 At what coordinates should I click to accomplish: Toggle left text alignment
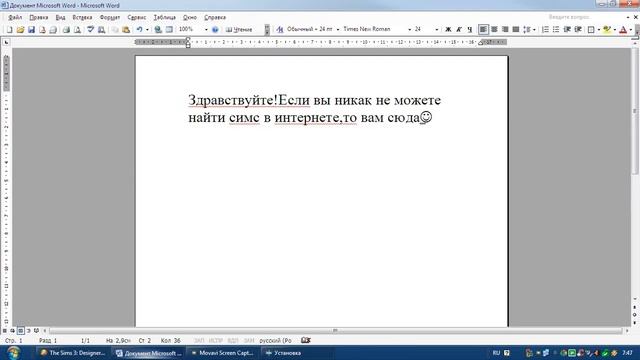pyautogui.click(x=483, y=29)
